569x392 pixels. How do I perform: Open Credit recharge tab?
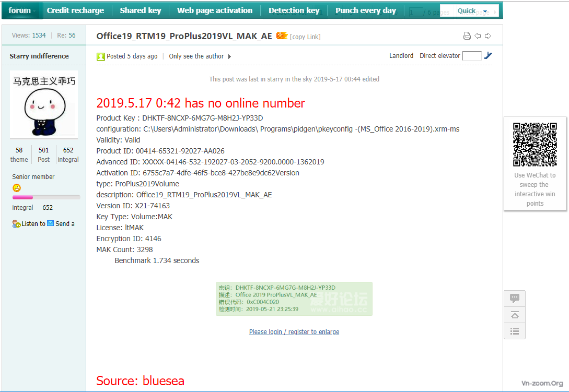coord(75,10)
